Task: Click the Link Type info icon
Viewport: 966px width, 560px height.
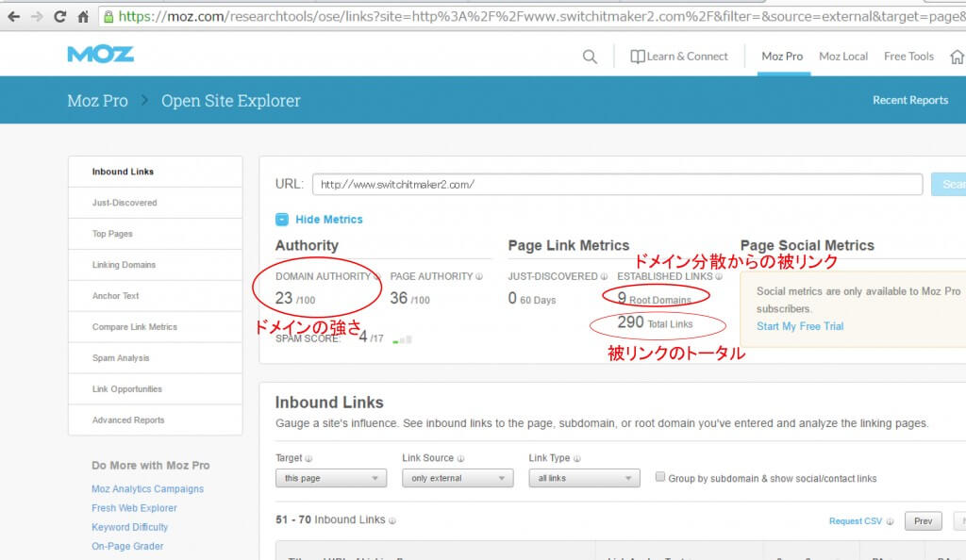Action: 576,458
